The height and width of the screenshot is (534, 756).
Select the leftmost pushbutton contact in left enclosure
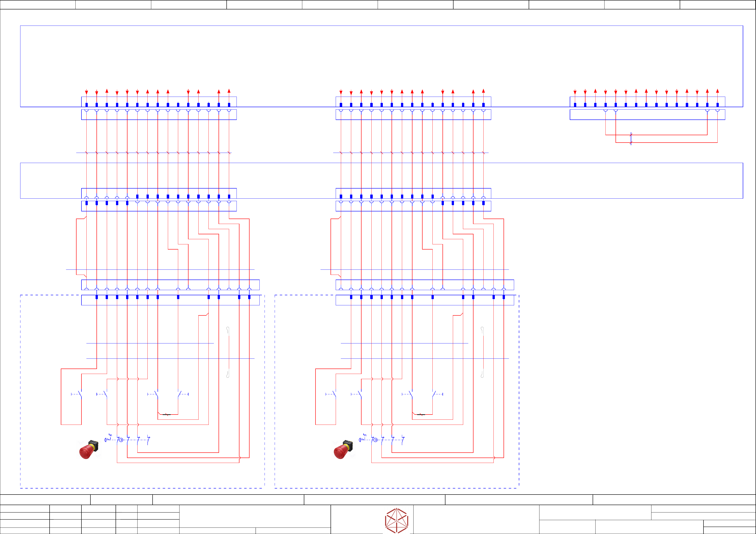tap(79, 394)
